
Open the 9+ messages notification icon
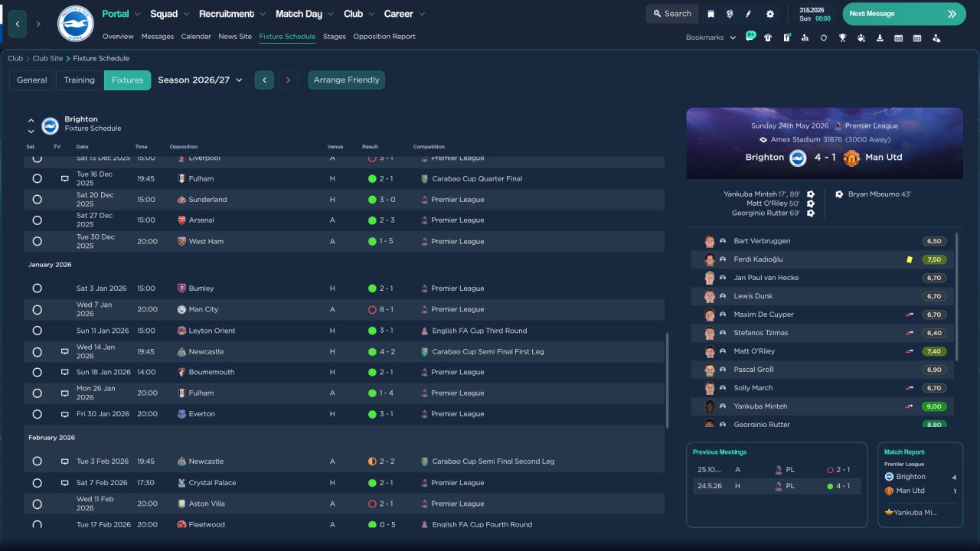[750, 37]
